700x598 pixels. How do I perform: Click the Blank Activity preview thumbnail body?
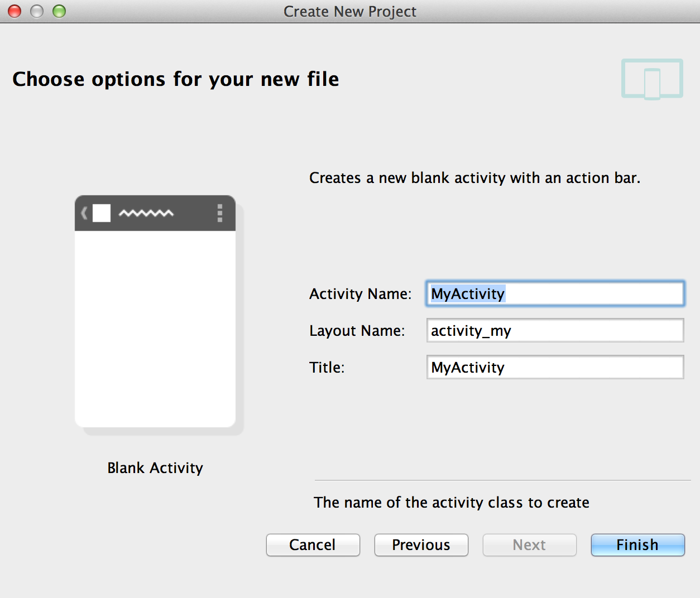[155, 329]
